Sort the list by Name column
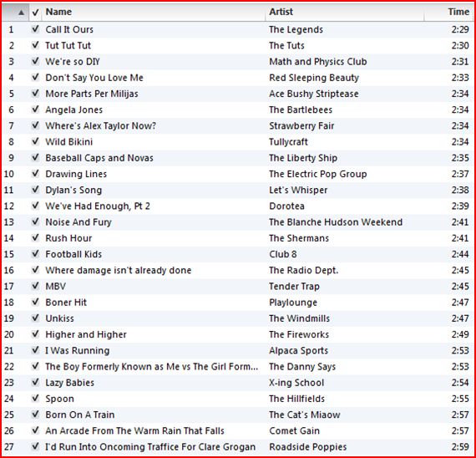The width and height of the screenshot is (476, 458). point(154,12)
